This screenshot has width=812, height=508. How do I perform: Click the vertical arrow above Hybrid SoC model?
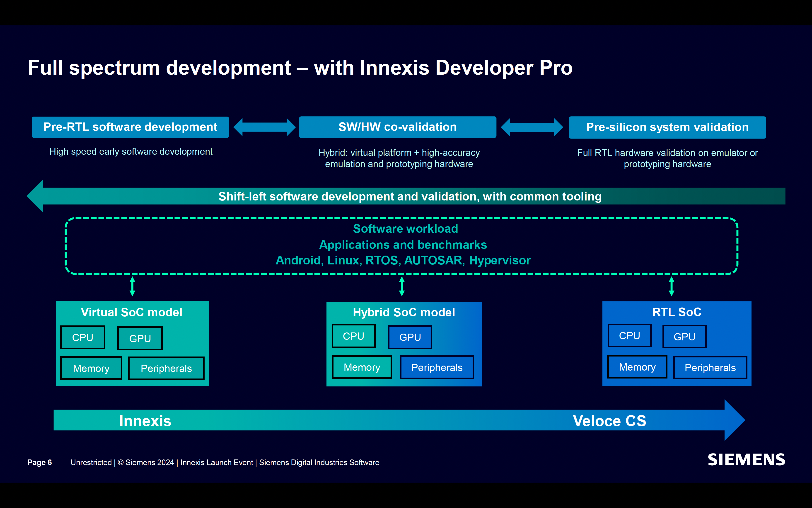click(x=402, y=286)
